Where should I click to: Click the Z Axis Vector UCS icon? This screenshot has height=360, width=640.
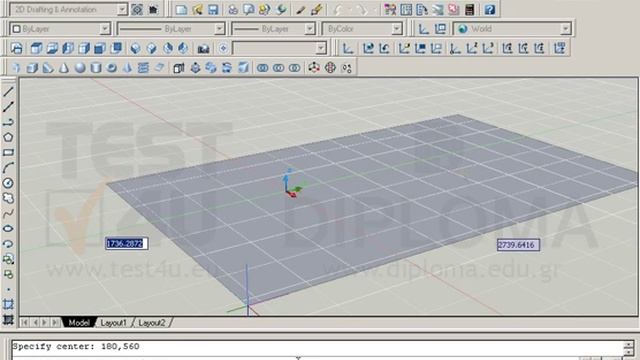471,48
